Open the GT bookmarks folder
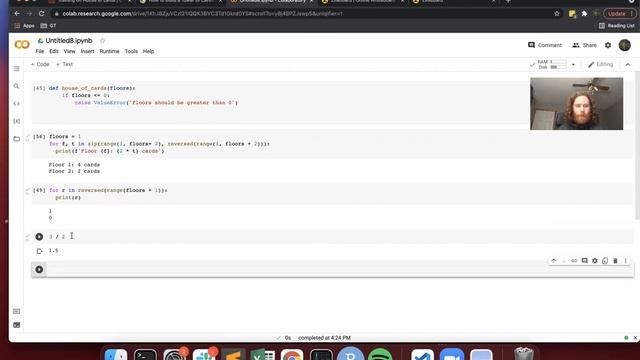 tap(49, 26)
